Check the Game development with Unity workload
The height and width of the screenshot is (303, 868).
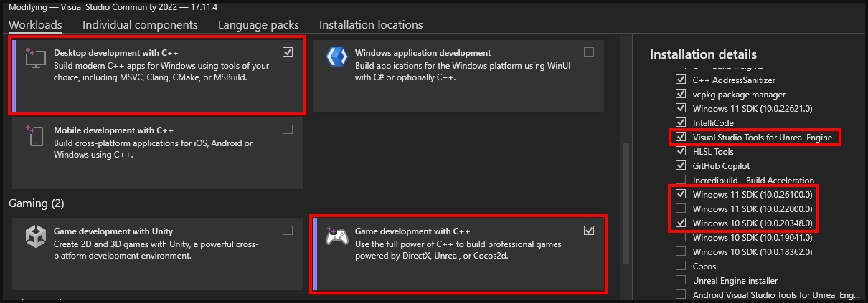288,231
